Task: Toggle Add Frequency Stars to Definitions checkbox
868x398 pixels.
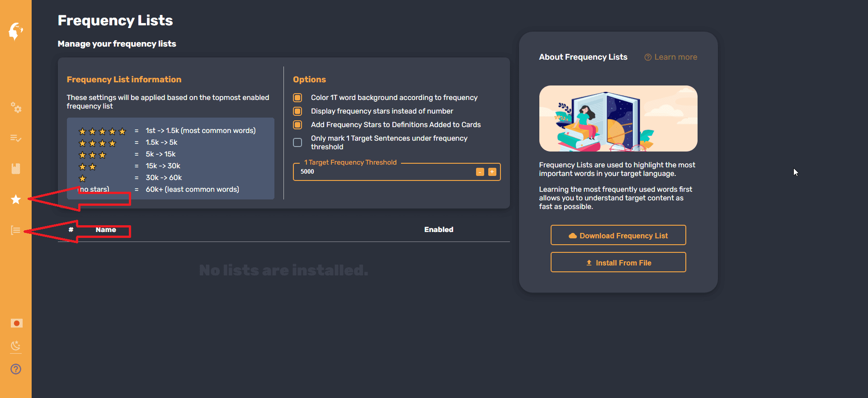Action: [x=297, y=125]
